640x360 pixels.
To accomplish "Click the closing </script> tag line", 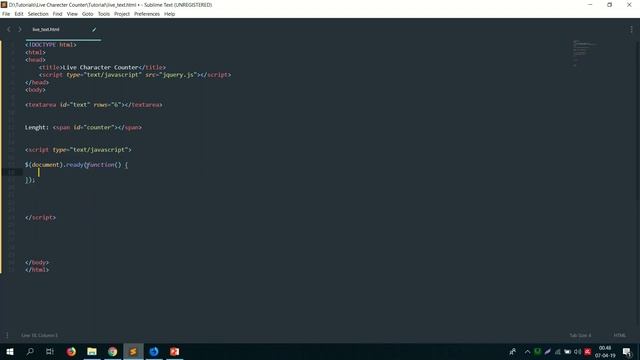I will coord(40,218).
